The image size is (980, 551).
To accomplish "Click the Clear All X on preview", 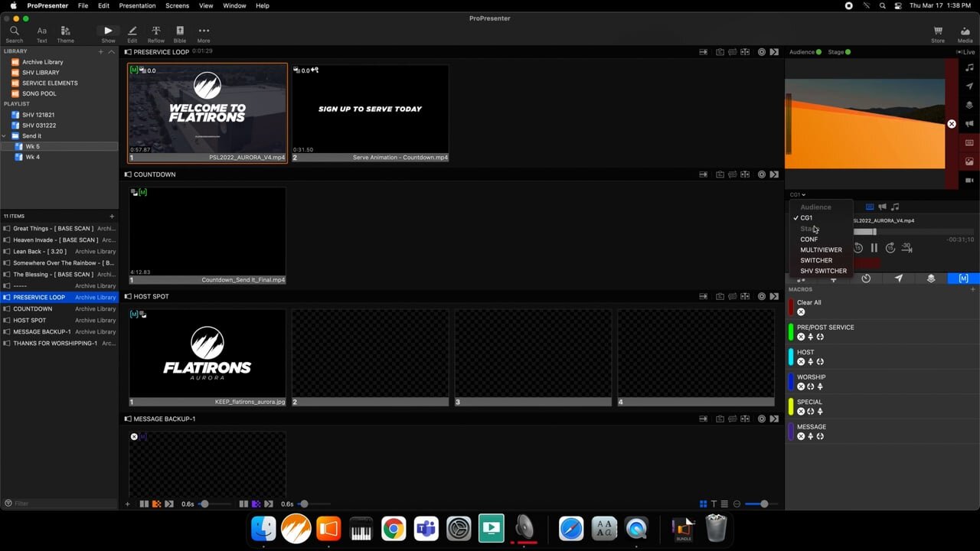I will 952,124.
